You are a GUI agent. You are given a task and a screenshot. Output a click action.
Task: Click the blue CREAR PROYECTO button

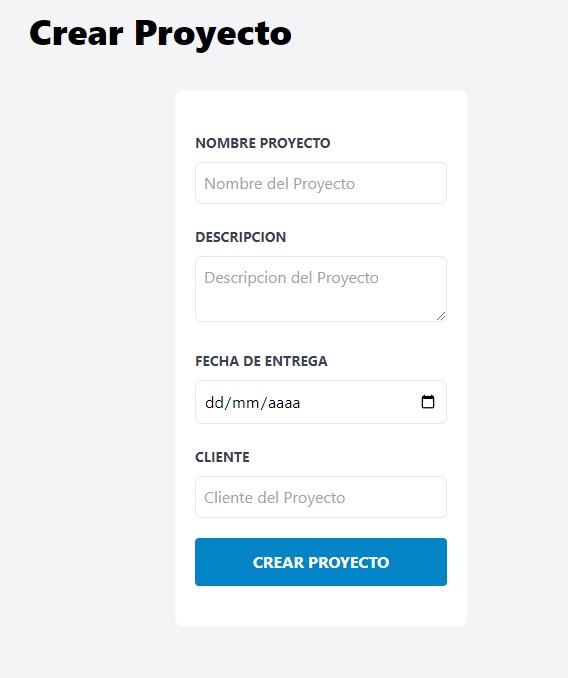click(321, 562)
